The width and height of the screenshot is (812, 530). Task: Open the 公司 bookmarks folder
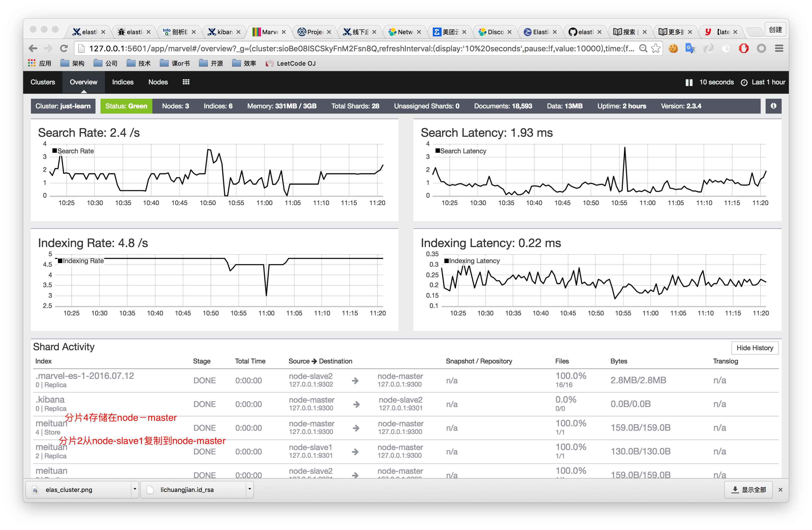(x=105, y=63)
